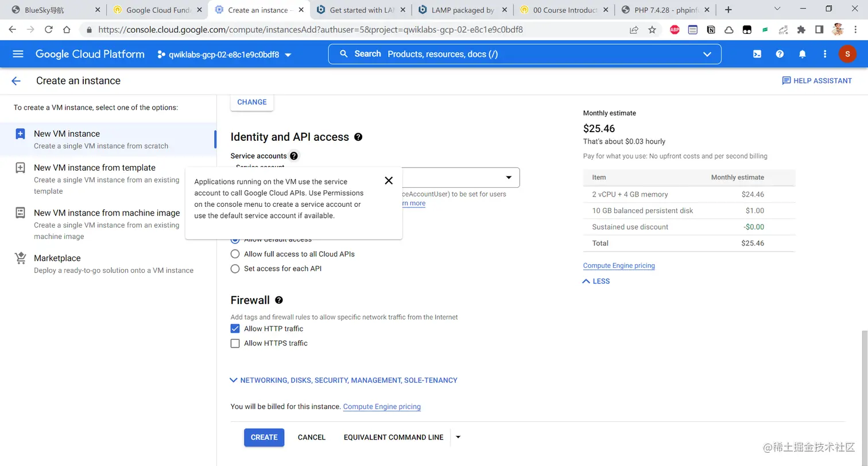Click the search products and resources field
Image resolution: width=868 pixels, height=466 pixels.
525,54
